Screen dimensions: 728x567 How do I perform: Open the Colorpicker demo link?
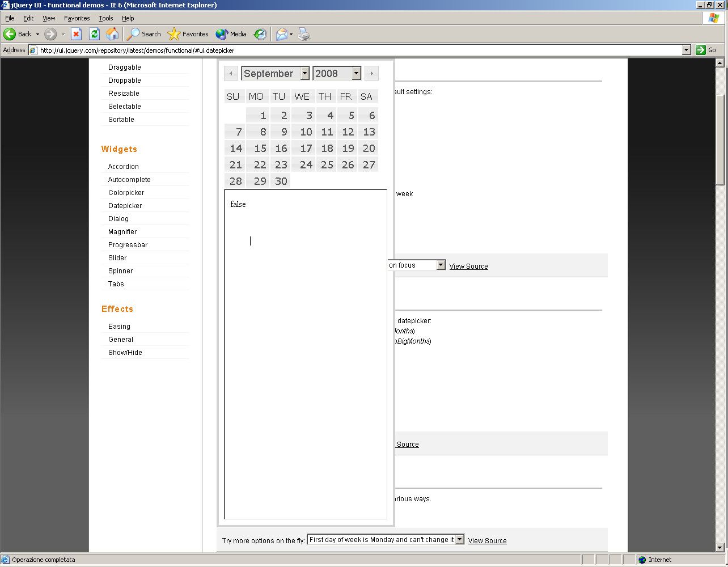(x=126, y=193)
